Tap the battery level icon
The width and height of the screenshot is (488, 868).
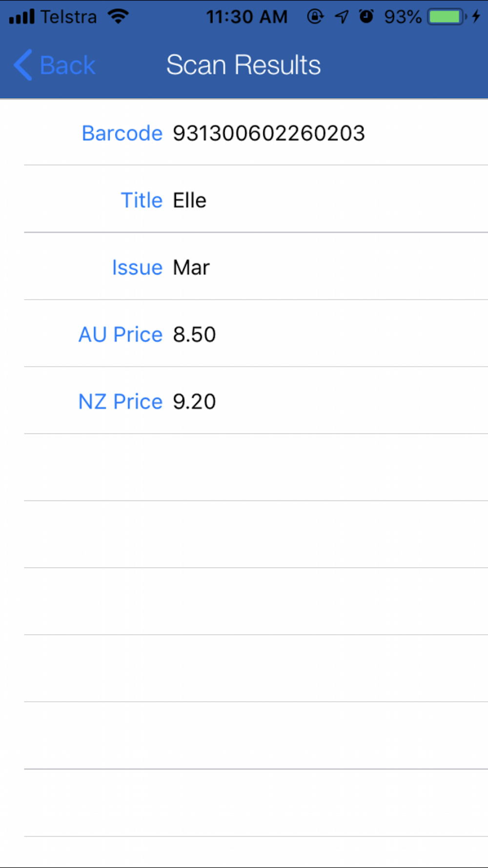pyautogui.click(x=447, y=17)
